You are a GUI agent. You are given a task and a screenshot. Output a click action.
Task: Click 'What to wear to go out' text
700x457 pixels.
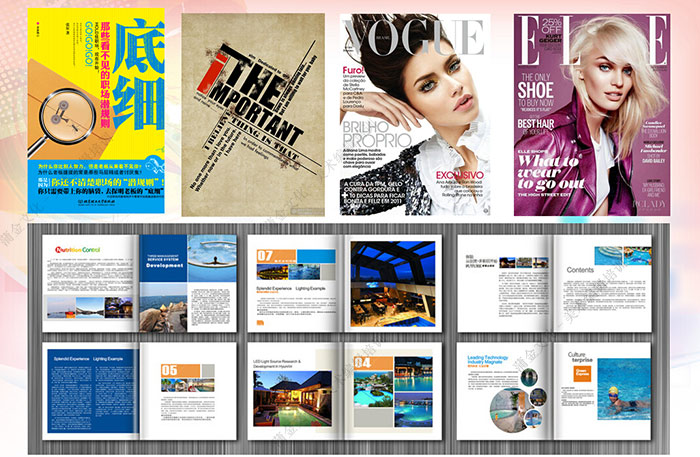point(550,173)
